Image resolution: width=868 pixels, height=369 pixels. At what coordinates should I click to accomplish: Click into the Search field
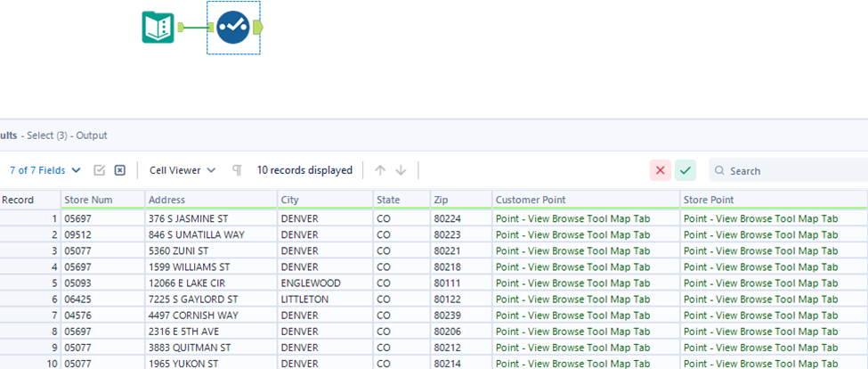click(x=788, y=170)
